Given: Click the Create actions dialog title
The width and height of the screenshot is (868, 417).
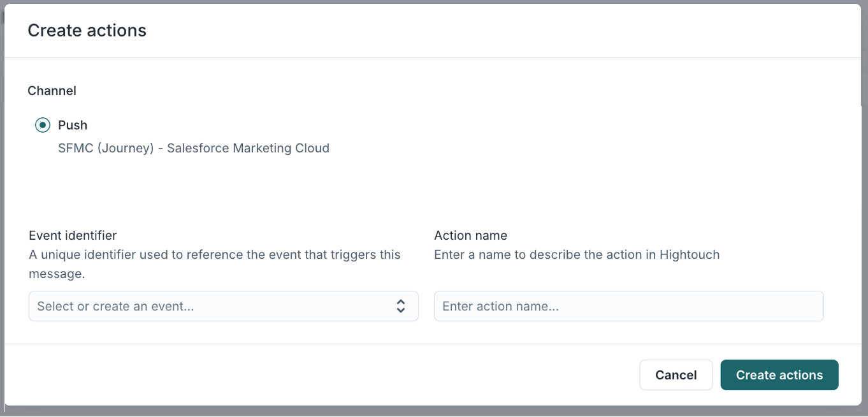Looking at the screenshot, I should [87, 30].
